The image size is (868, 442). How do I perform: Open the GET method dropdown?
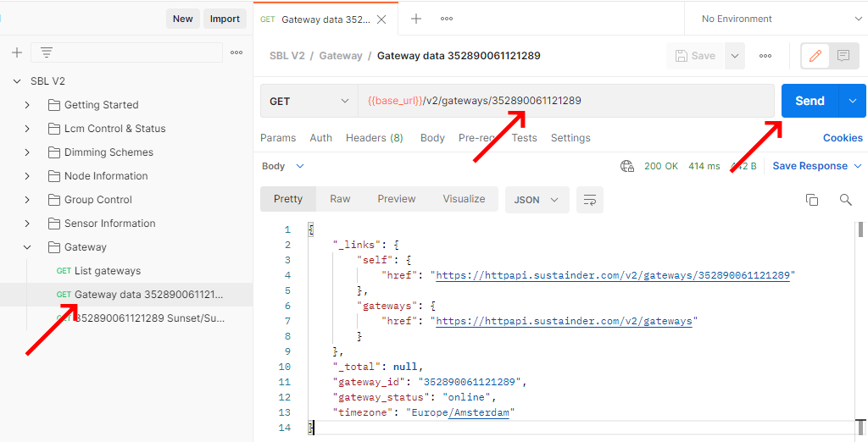click(x=309, y=102)
